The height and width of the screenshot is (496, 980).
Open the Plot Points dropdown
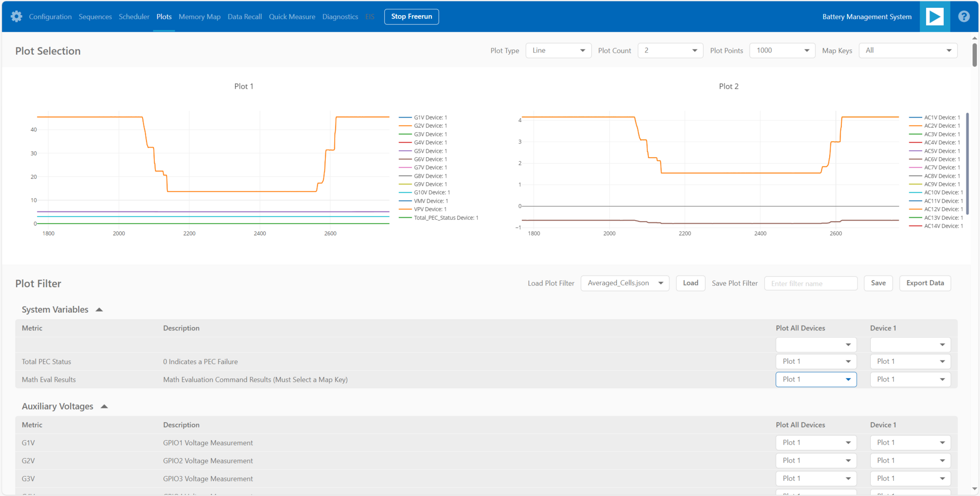coord(782,50)
